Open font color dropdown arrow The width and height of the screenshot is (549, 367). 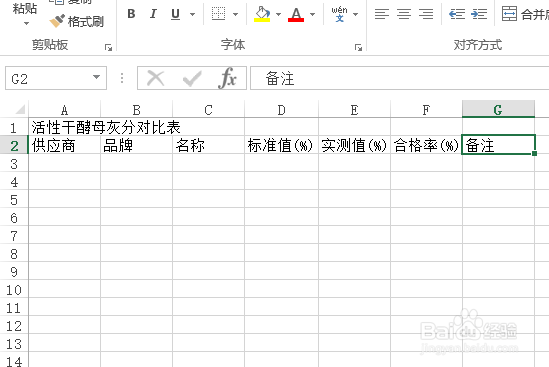(312, 14)
